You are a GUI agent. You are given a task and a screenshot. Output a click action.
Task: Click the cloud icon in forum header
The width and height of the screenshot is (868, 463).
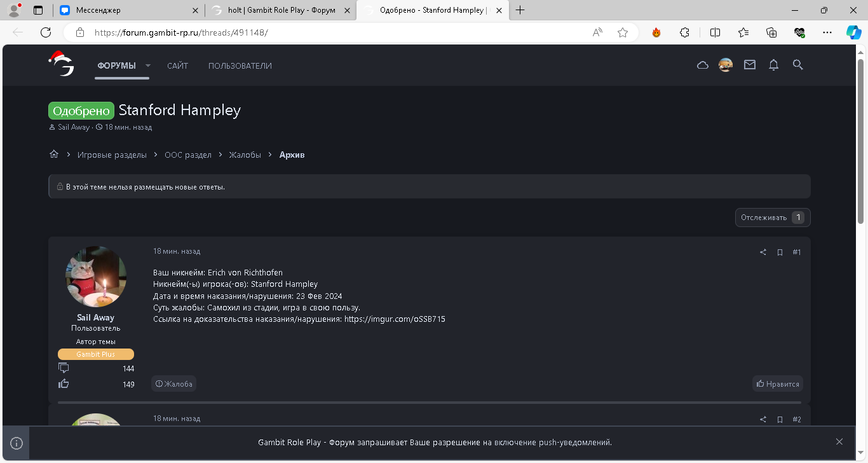703,65
